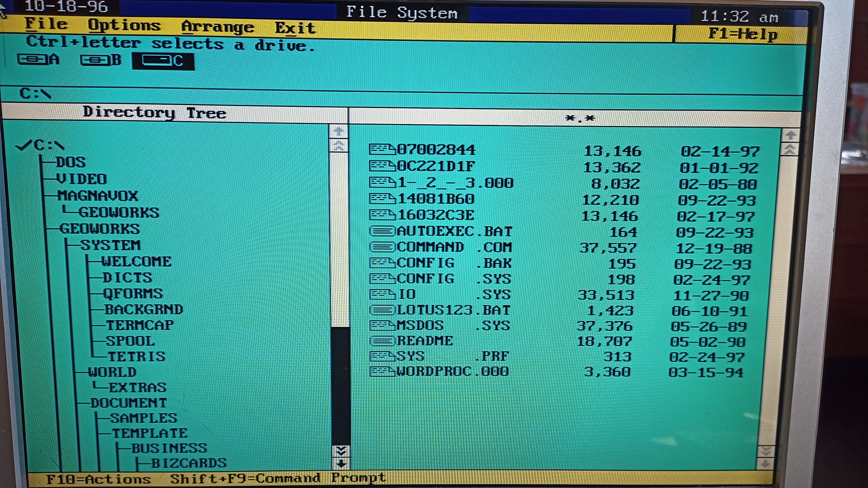Open the Options menu
The width and height of the screenshot is (868, 488).
tap(124, 26)
